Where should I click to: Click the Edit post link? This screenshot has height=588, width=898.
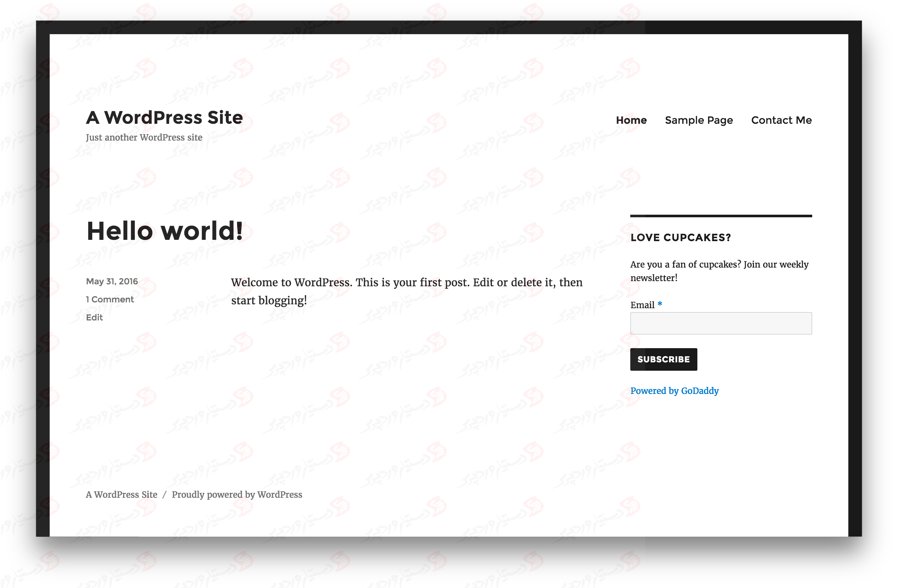click(x=94, y=318)
